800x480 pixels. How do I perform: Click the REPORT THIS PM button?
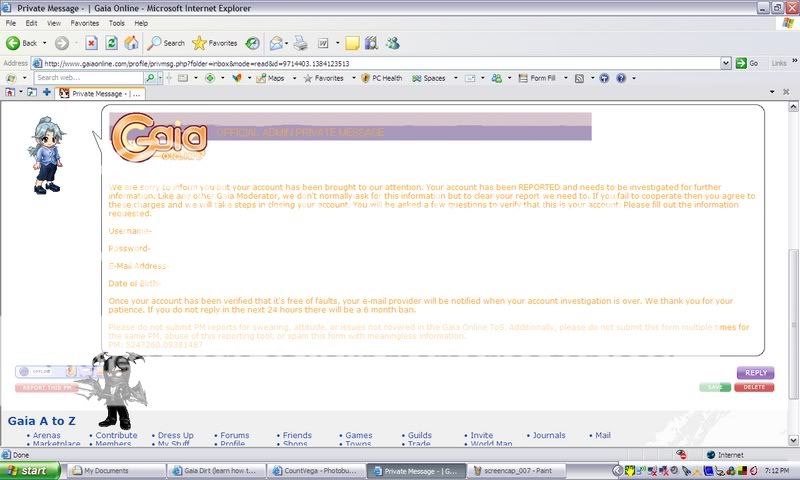tap(46, 388)
